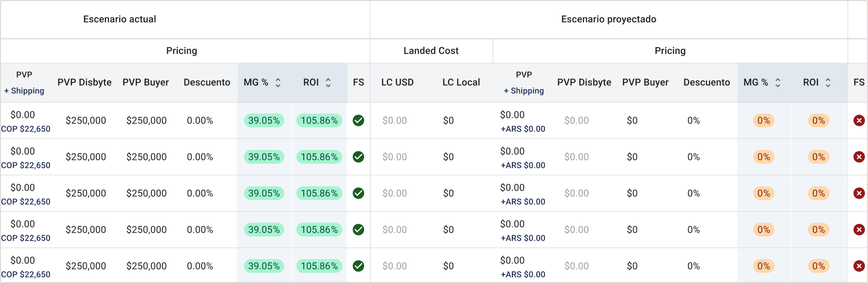868x283 pixels.
Task: Sort by ROI in Escenario actual
Action: point(328,83)
